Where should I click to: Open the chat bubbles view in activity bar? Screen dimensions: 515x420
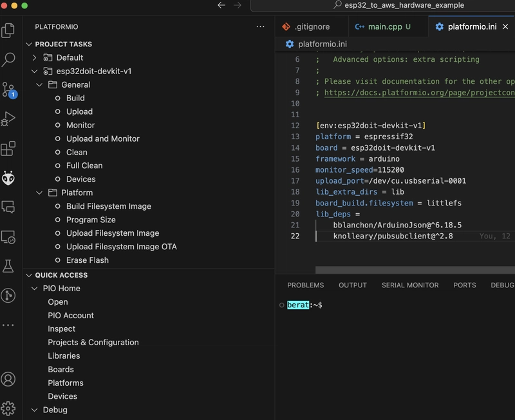tap(8, 207)
